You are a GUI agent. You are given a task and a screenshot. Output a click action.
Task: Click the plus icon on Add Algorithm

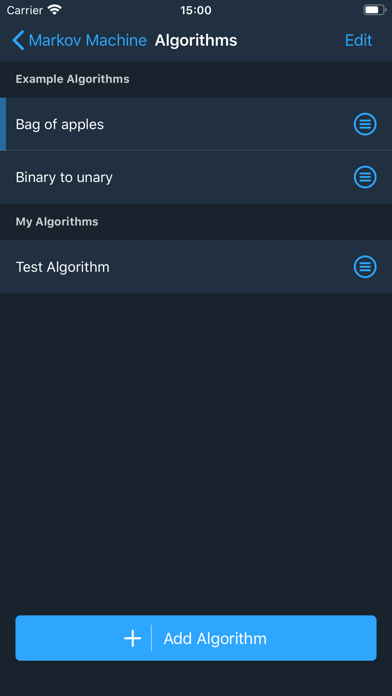[132, 638]
